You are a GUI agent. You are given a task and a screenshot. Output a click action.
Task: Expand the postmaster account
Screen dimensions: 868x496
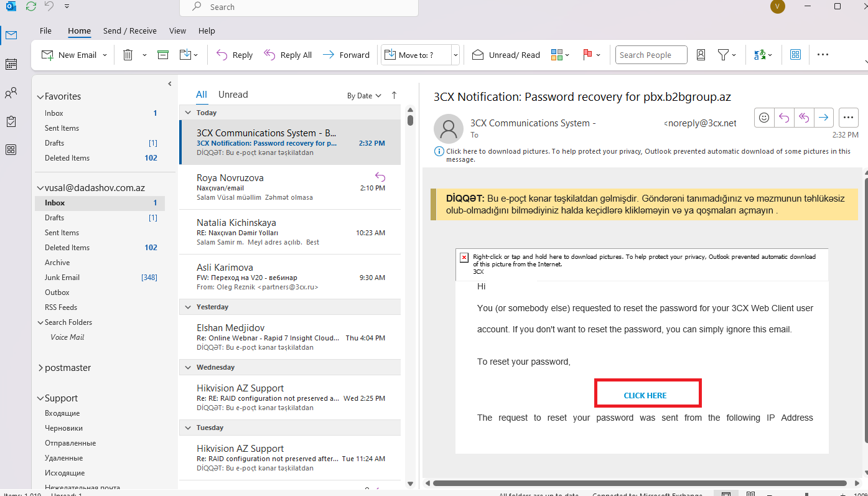point(40,368)
